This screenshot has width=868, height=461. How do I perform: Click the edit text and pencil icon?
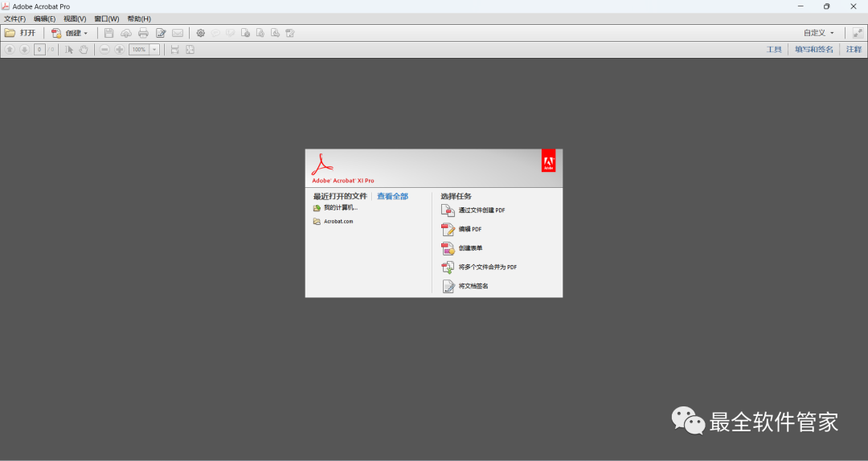pyautogui.click(x=161, y=33)
